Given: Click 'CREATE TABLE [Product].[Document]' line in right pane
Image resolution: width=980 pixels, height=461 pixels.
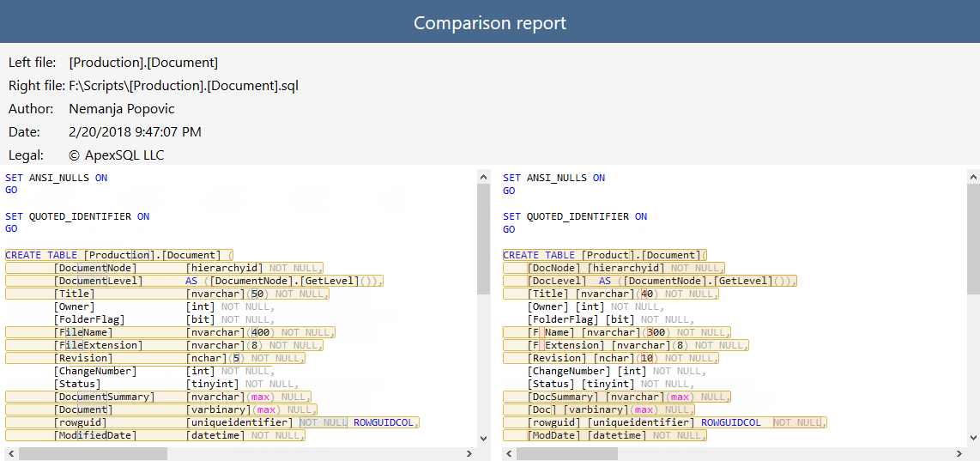Looking at the screenshot, I should [605, 255].
